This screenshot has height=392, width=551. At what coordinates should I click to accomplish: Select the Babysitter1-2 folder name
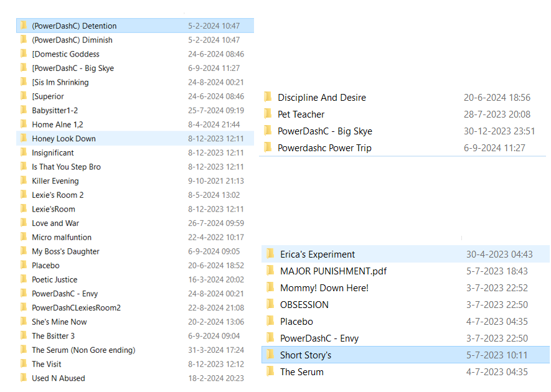tap(55, 110)
